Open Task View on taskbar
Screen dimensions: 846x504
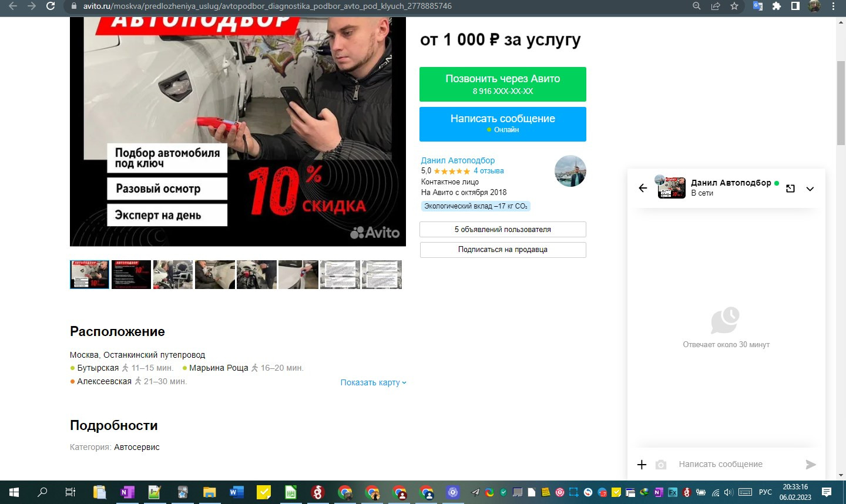[x=70, y=492]
